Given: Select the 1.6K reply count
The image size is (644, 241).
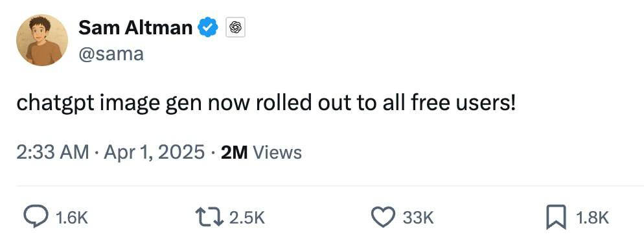Looking at the screenshot, I should coord(71,218).
